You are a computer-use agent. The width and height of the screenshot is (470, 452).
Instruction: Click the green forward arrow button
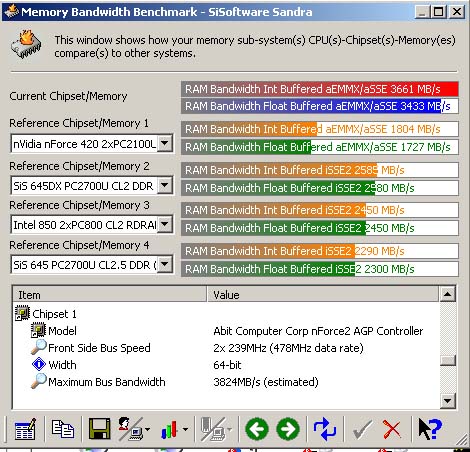[x=288, y=429]
